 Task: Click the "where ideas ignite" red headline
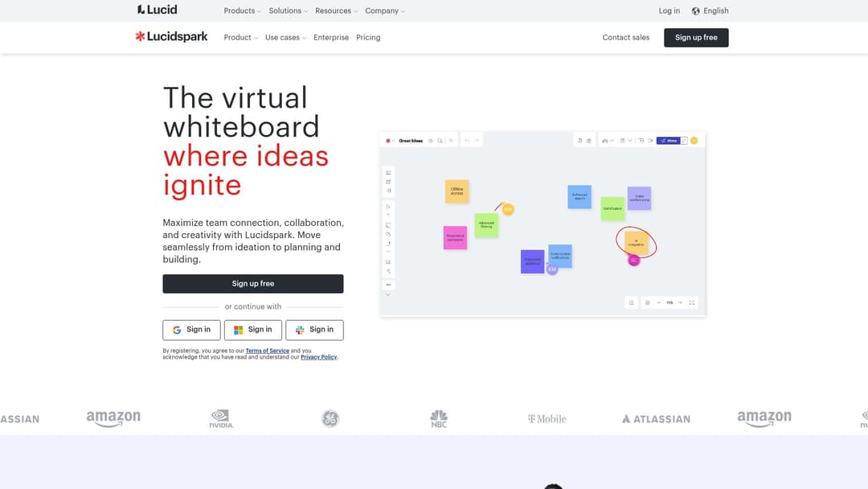click(x=246, y=171)
